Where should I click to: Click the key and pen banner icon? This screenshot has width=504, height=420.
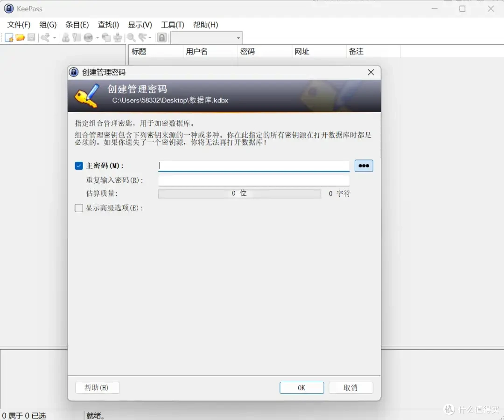click(87, 96)
